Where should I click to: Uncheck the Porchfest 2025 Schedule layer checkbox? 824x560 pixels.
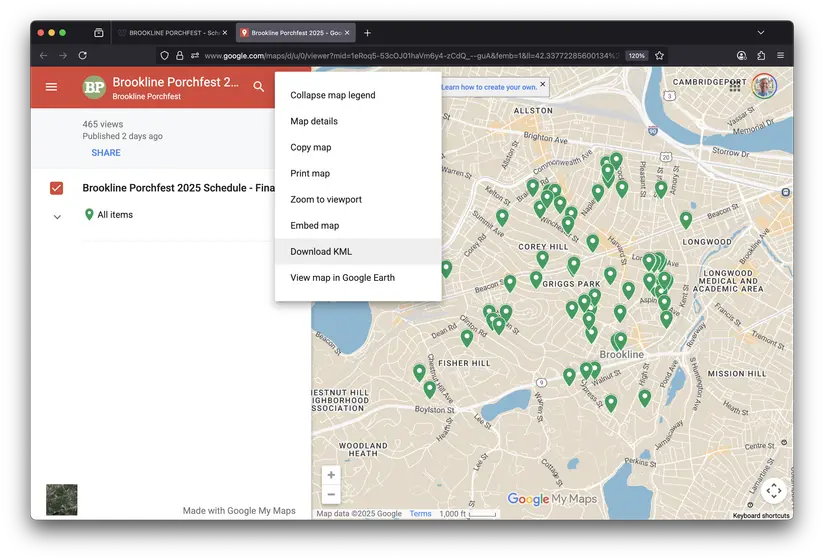(x=57, y=188)
